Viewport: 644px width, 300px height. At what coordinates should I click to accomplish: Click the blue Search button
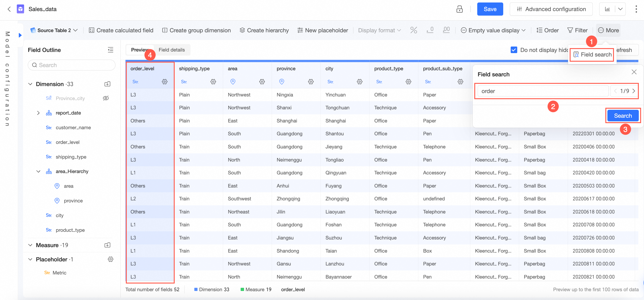623,115
